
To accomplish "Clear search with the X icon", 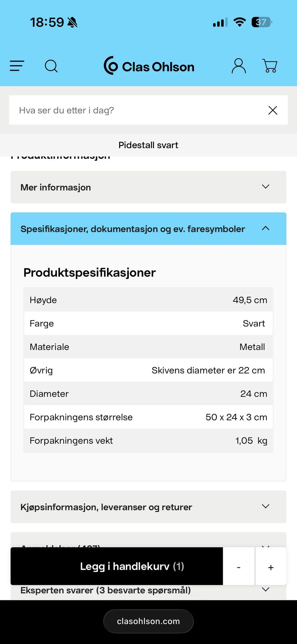I will pyautogui.click(x=273, y=110).
